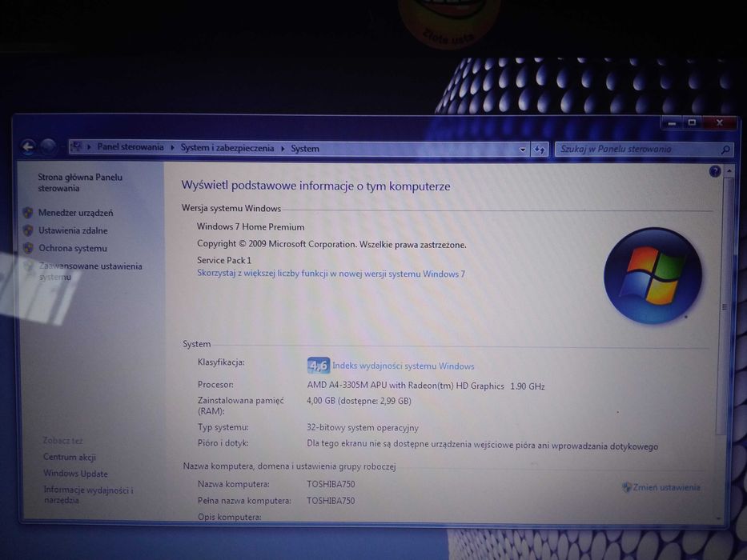This screenshot has width=747, height=560.
Task: Go back with the Back arrow button
Action: pyautogui.click(x=28, y=146)
